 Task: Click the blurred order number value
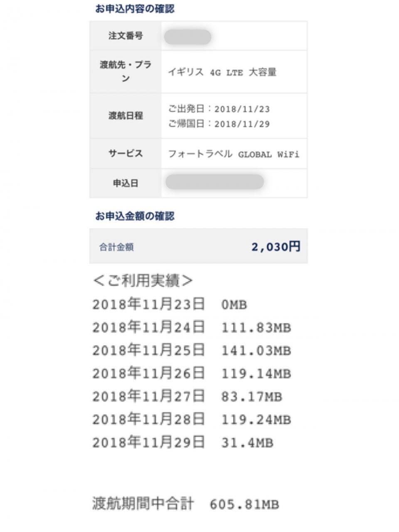pyautogui.click(x=187, y=37)
